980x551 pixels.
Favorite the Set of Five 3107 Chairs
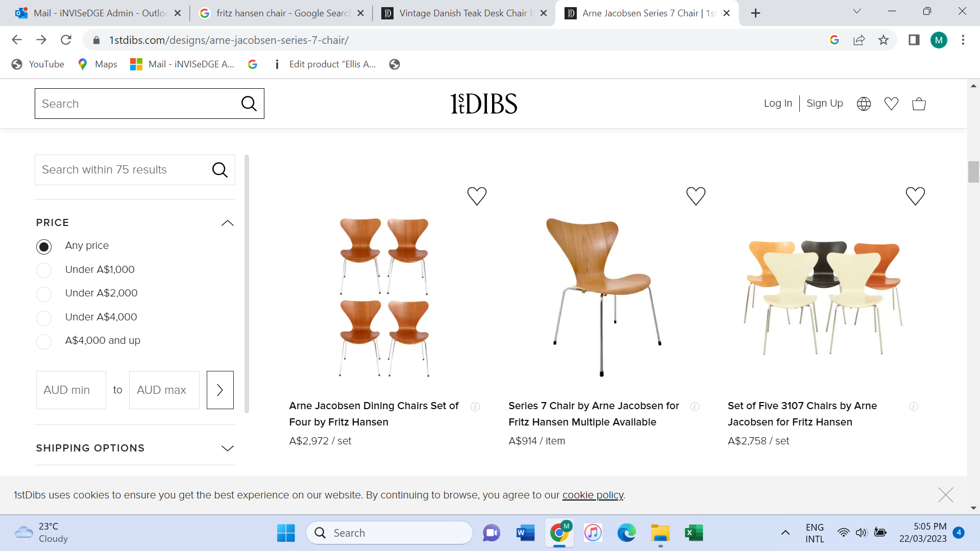point(915,196)
